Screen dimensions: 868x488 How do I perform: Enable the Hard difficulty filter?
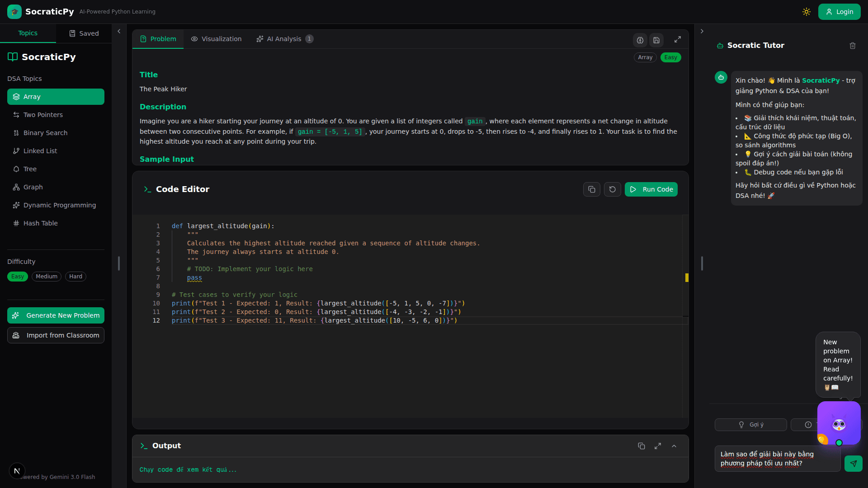(x=75, y=277)
